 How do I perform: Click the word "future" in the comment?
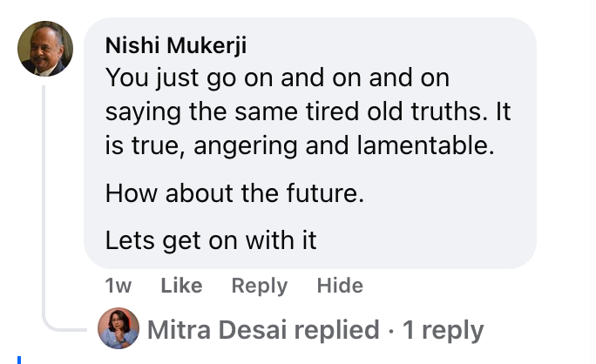[x=320, y=192]
